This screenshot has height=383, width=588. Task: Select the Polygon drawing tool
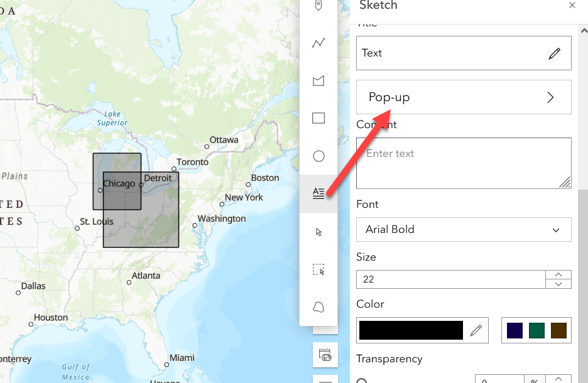318,80
